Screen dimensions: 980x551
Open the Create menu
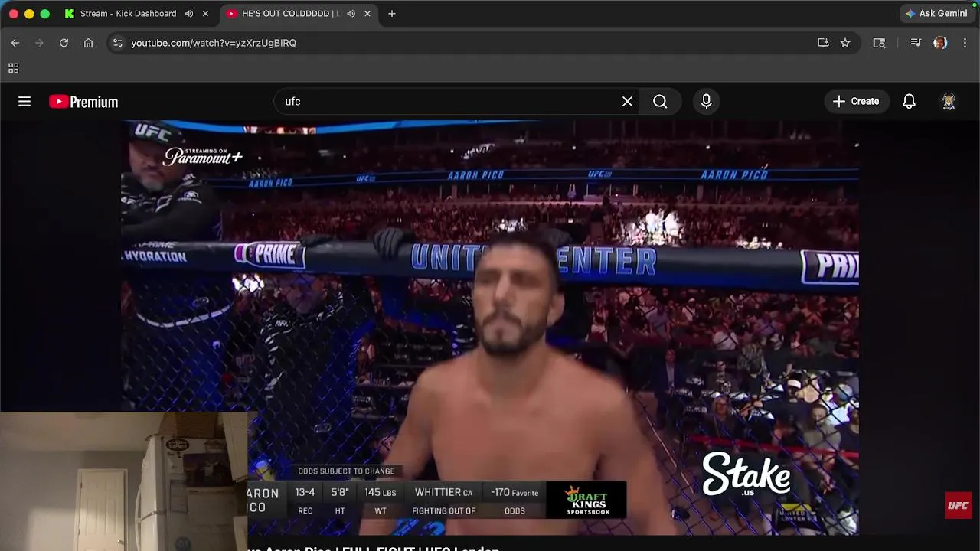point(856,101)
